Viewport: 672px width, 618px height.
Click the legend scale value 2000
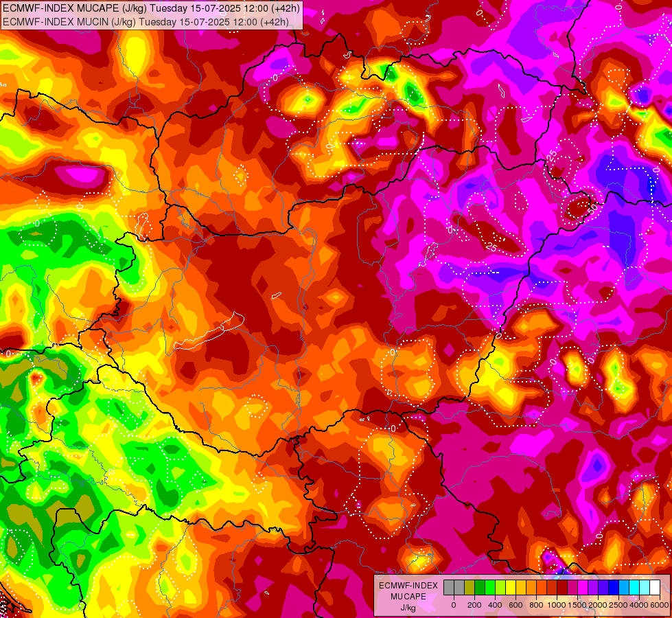(598, 605)
